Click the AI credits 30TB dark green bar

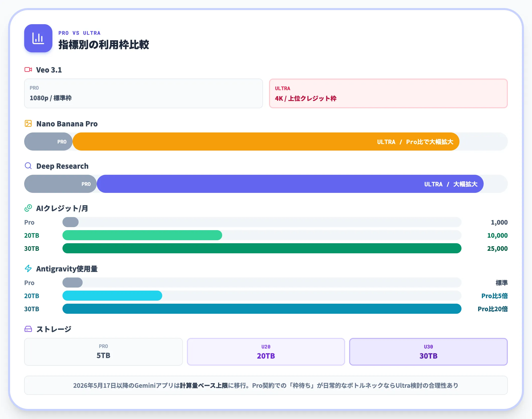pos(262,248)
